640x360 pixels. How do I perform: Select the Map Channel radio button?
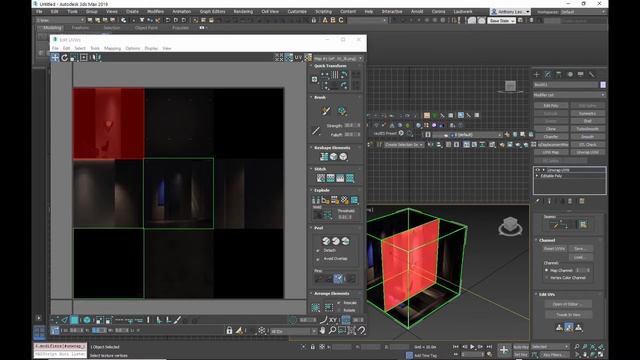coord(547,270)
